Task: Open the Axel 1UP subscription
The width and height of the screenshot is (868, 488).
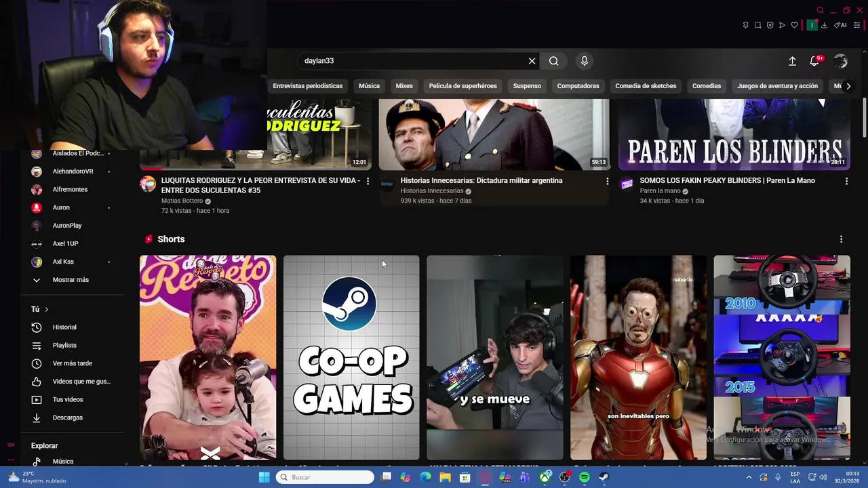Action: 65,244
